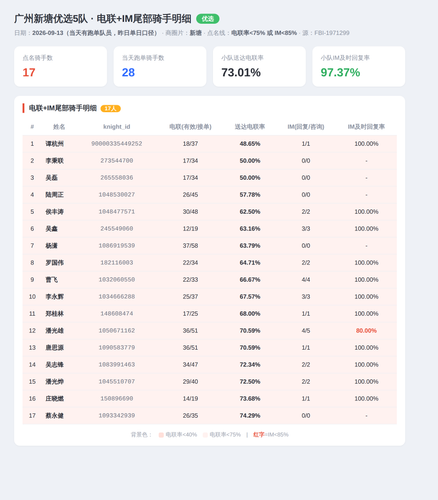Image resolution: width=438 pixels, height=500 pixels.
Task: Click the 电联+IM尾部骑手明细 section heading
Action: tap(62, 108)
